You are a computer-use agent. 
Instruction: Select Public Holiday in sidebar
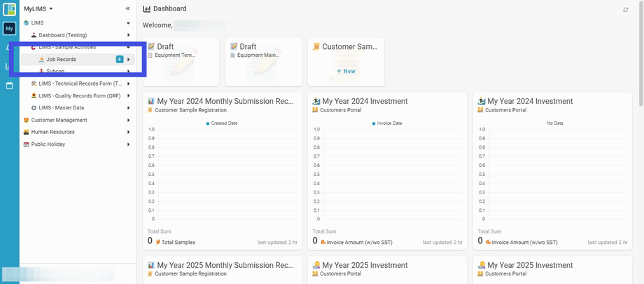pos(48,144)
